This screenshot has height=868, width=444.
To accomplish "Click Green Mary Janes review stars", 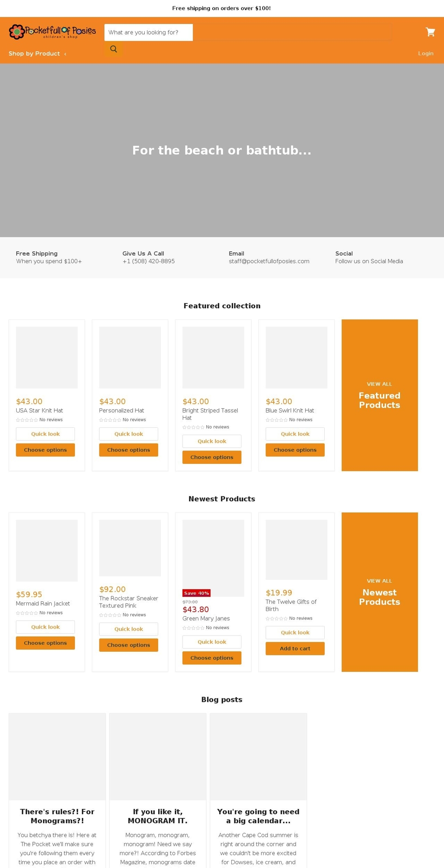I will click(x=193, y=628).
